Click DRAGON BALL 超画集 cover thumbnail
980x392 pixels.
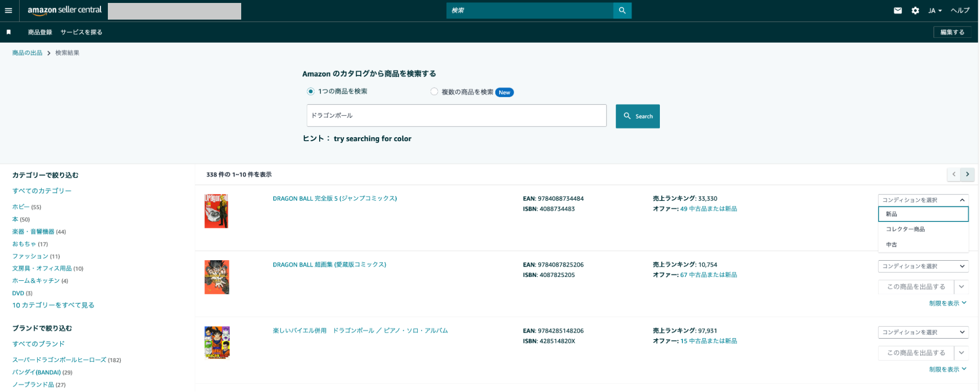click(x=217, y=277)
